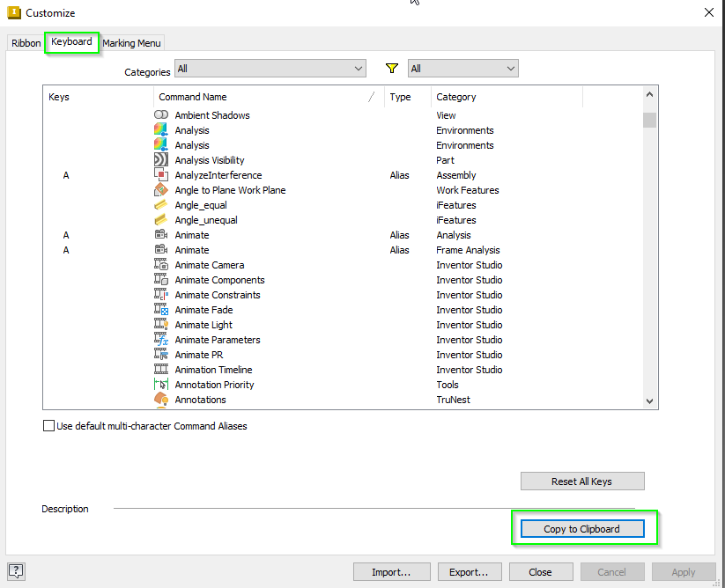Click the Animate Light command icon
725x588 pixels.
click(161, 324)
